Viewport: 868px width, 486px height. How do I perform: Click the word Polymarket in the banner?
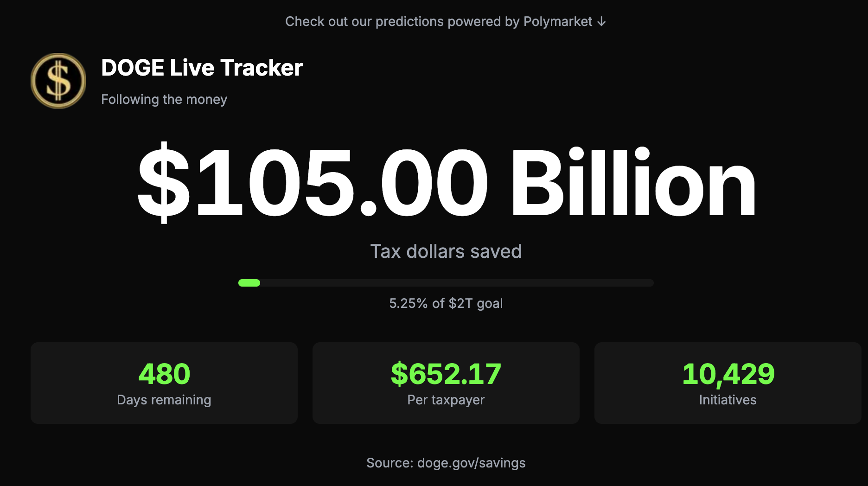(x=558, y=22)
